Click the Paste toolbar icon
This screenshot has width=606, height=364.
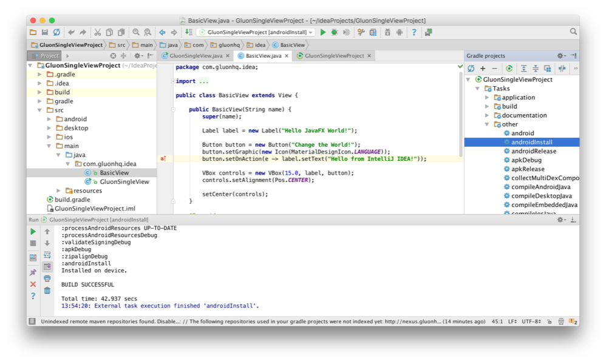[121, 32]
